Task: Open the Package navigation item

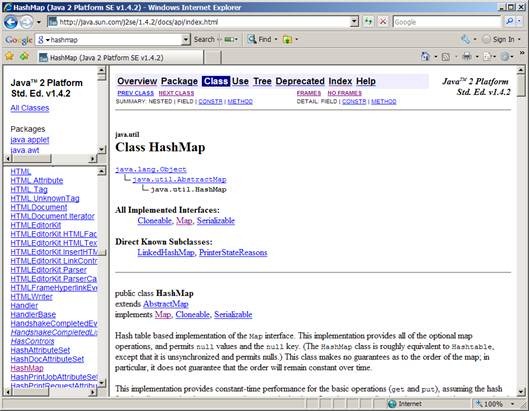Action: (179, 81)
